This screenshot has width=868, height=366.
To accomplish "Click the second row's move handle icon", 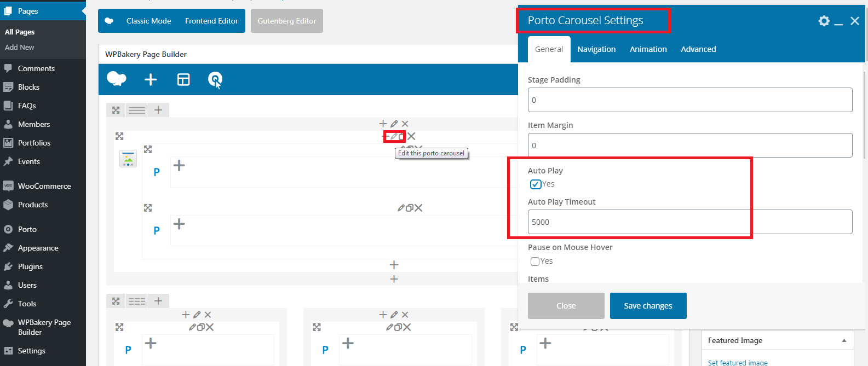I will click(116, 301).
